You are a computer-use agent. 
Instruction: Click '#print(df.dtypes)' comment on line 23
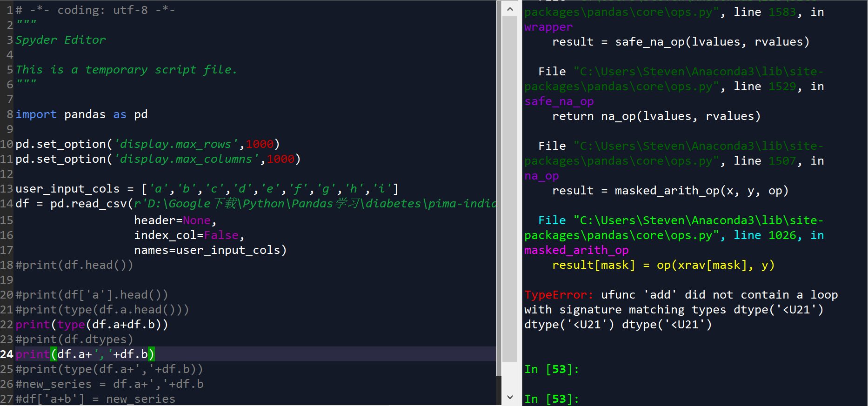pyautogui.click(x=74, y=339)
